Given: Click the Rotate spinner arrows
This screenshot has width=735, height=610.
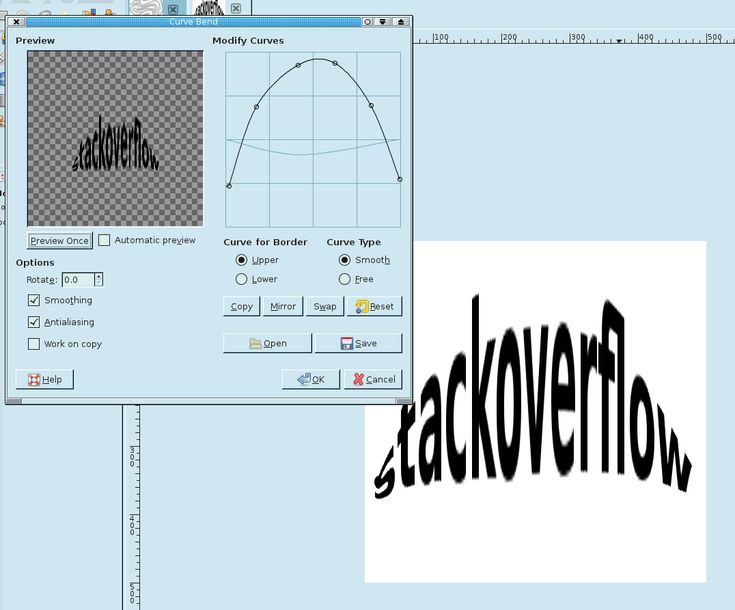Looking at the screenshot, I should coord(98,280).
